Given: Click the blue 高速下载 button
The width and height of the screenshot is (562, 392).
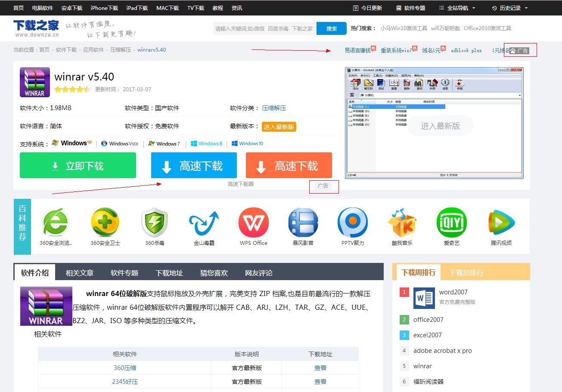Looking at the screenshot, I should coord(194,165).
